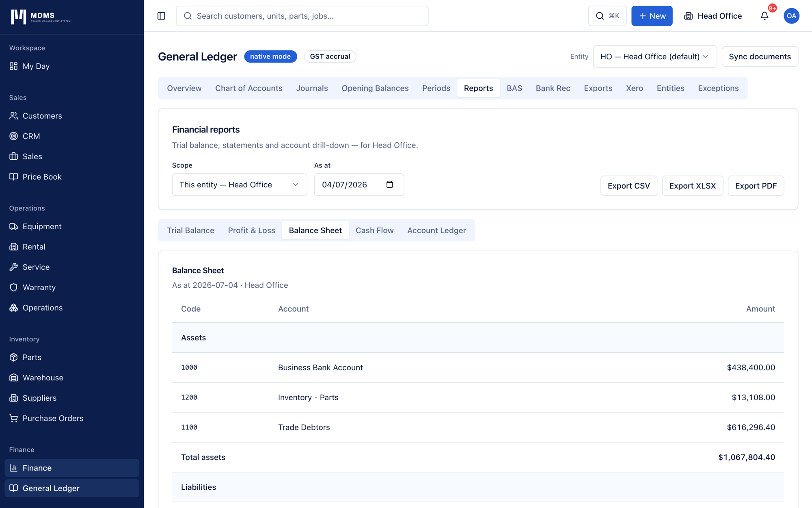Switch to the Journals tab

point(312,88)
